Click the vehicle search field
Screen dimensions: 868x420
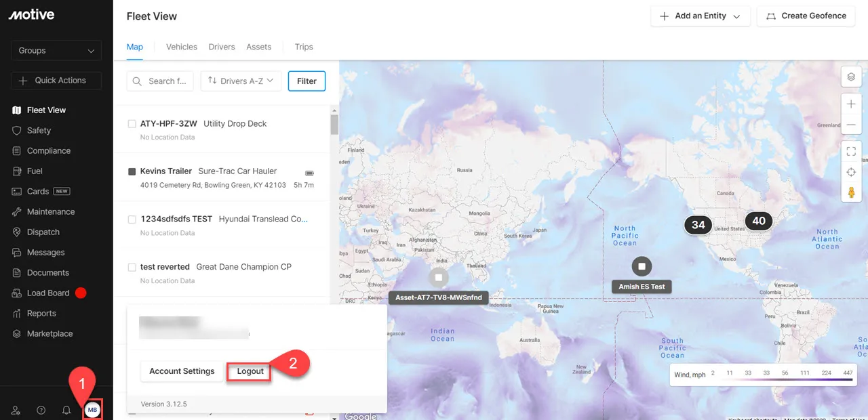pyautogui.click(x=164, y=81)
